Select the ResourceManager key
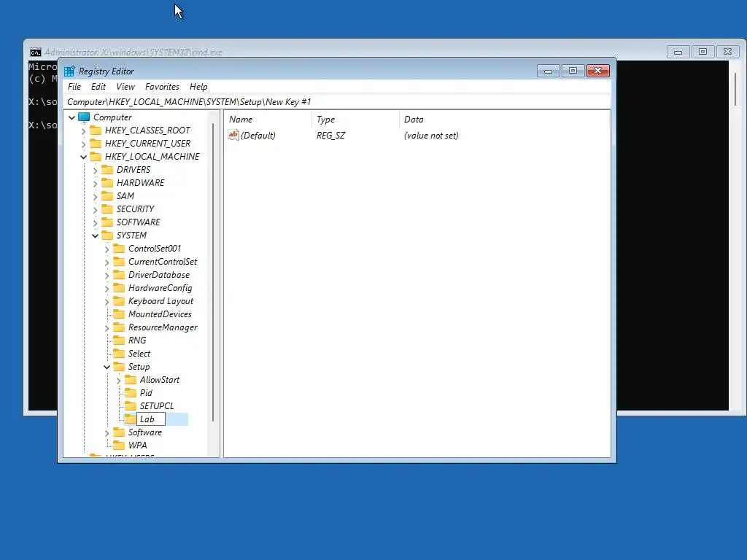The image size is (747, 560). pyautogui.click(x=163, y=327)
